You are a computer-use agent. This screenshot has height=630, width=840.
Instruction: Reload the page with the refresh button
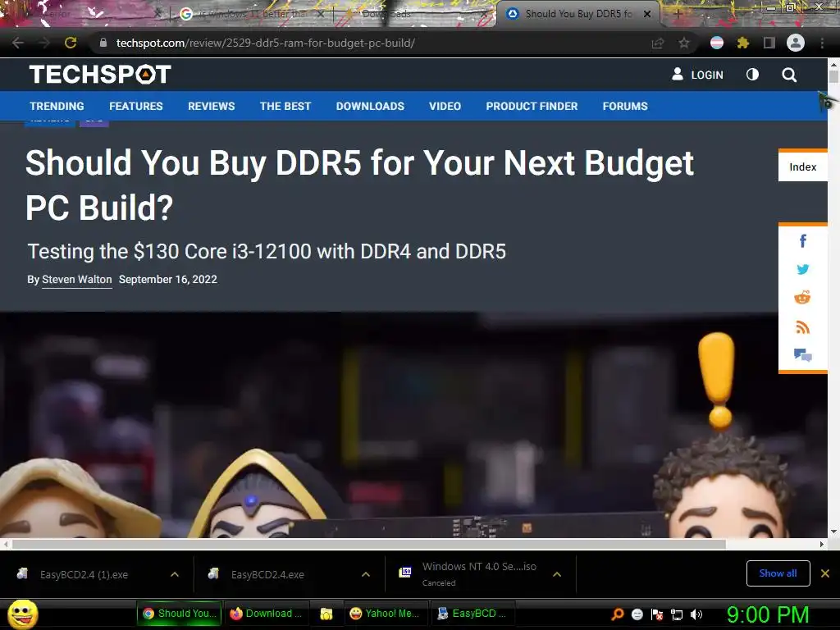pos(71,43)
